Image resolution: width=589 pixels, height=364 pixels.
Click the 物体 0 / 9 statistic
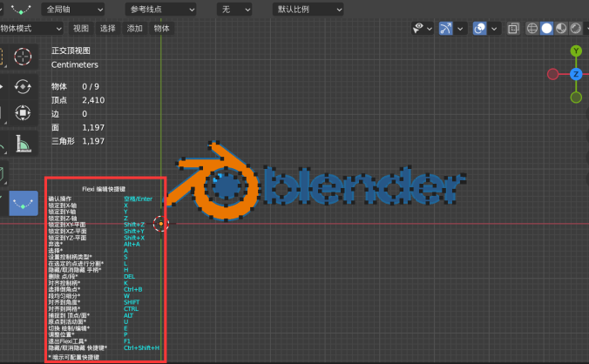click(75, 87)
